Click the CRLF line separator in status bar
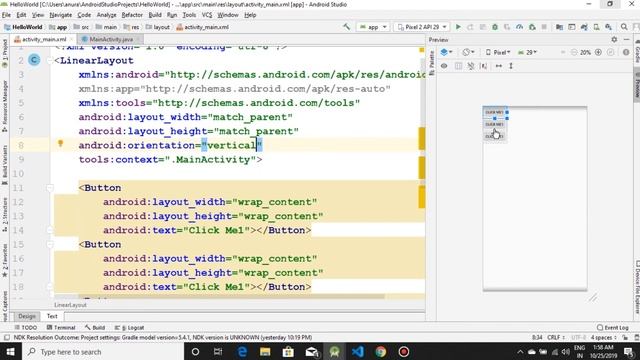This screenshot has height=360, width=640. click(556, 338)
